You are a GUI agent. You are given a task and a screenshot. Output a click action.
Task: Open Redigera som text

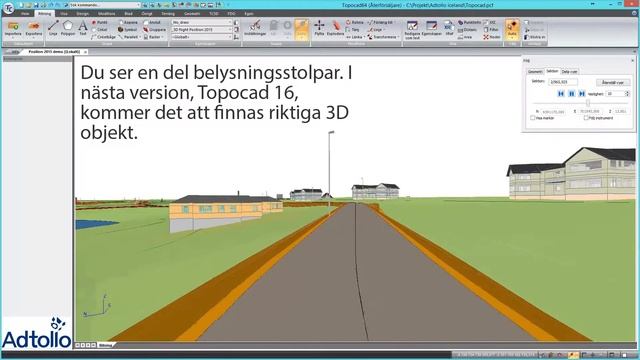[412, 29]
